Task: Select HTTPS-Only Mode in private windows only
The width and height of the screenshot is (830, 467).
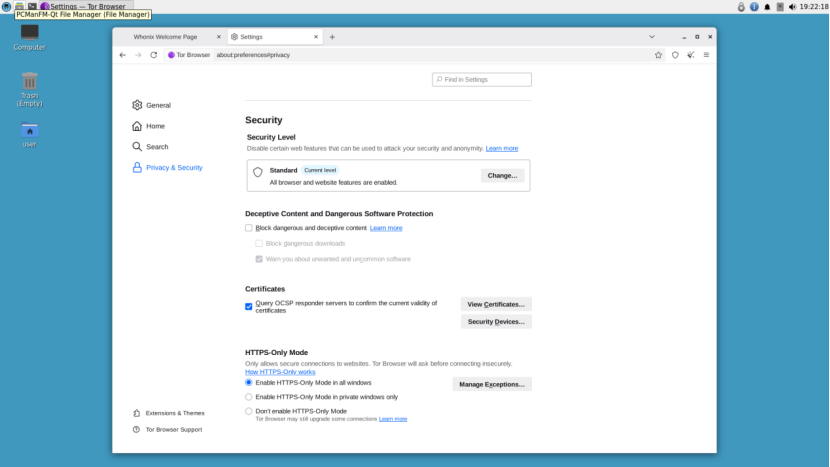Action: (x=249, y=397)
